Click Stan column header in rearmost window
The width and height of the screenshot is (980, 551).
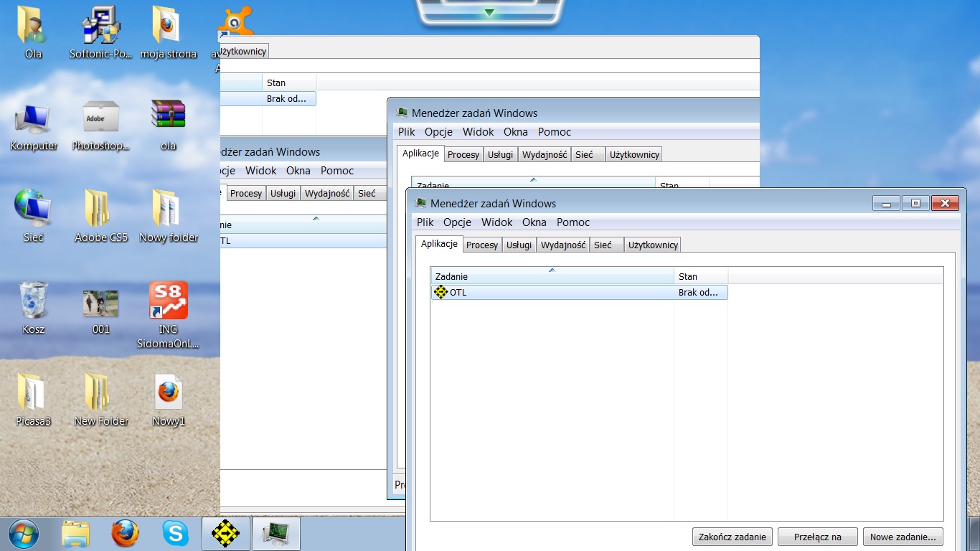289,83
